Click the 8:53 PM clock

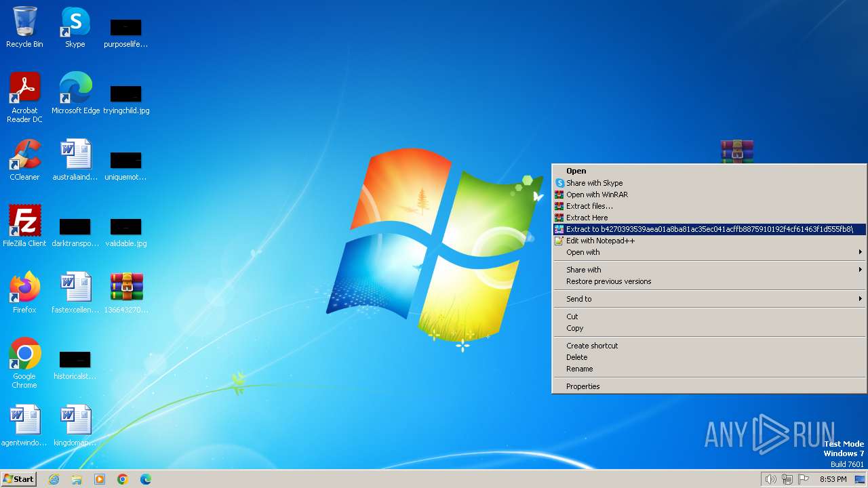[833, 479]
